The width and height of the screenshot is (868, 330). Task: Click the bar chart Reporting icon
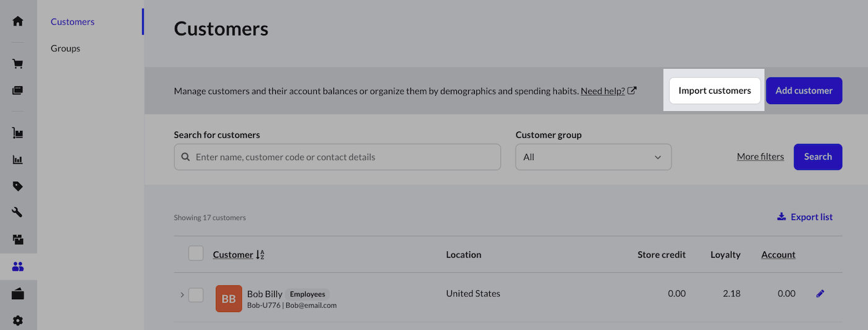tap(18, 159)
